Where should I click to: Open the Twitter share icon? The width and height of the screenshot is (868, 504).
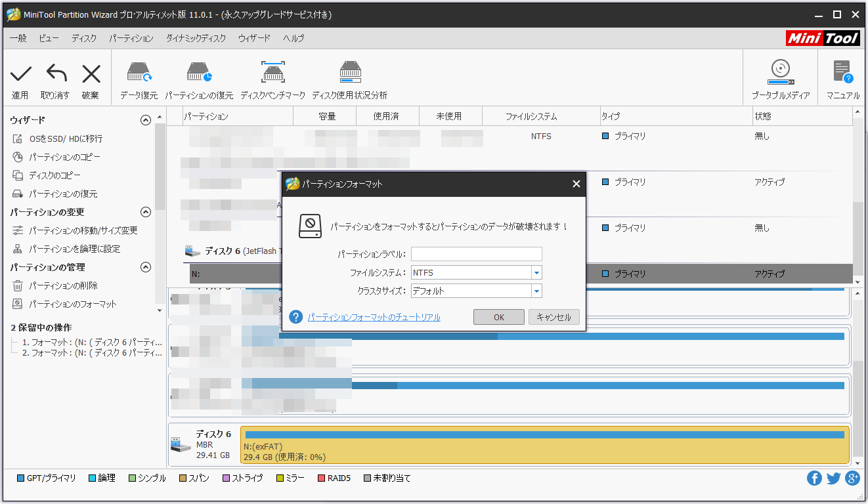833,478
